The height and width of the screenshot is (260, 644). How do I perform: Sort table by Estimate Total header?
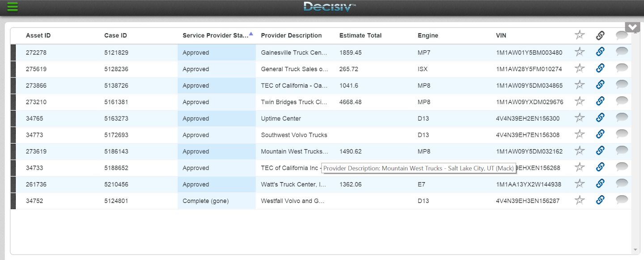click(360, 36)
